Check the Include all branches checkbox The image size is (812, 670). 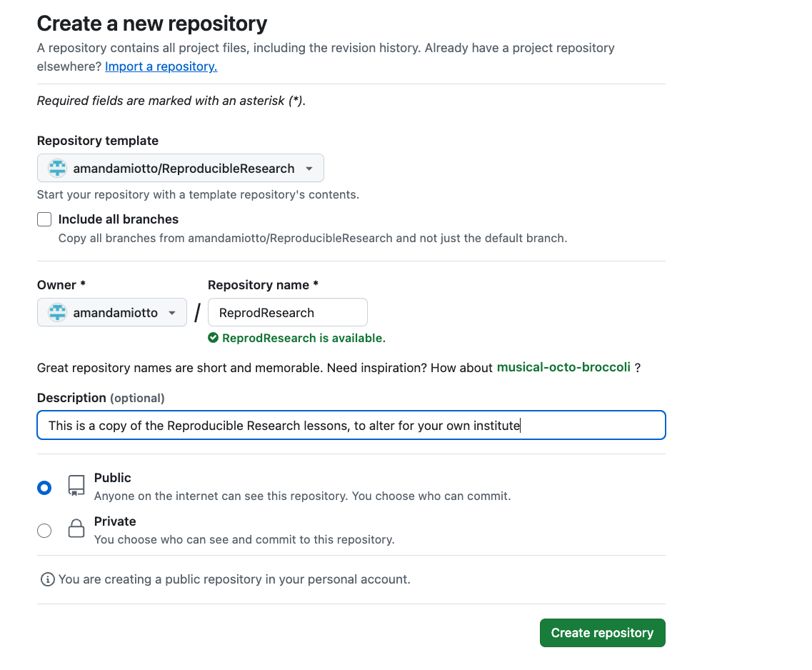44,219
